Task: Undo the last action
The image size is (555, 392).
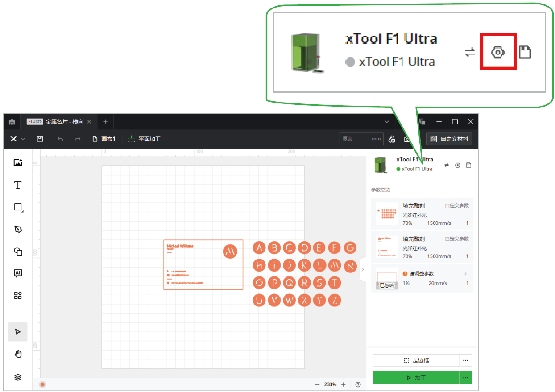Action: [60, 139]
